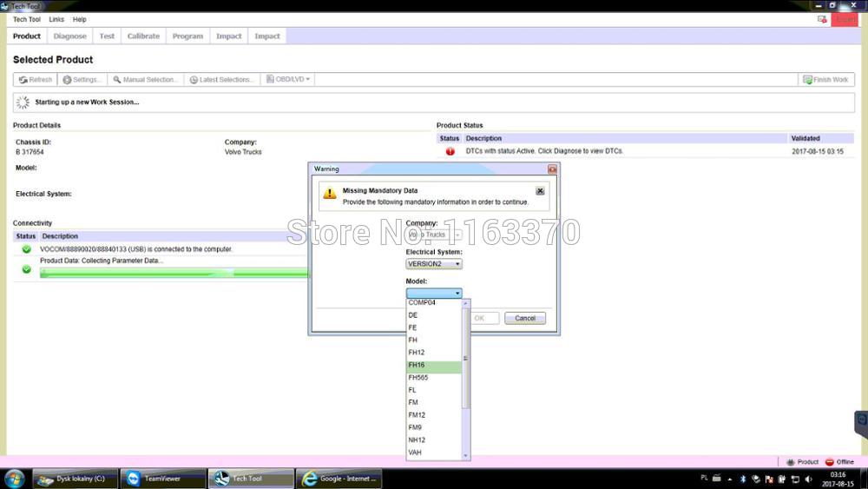Open the Links menu

[56, 19]
